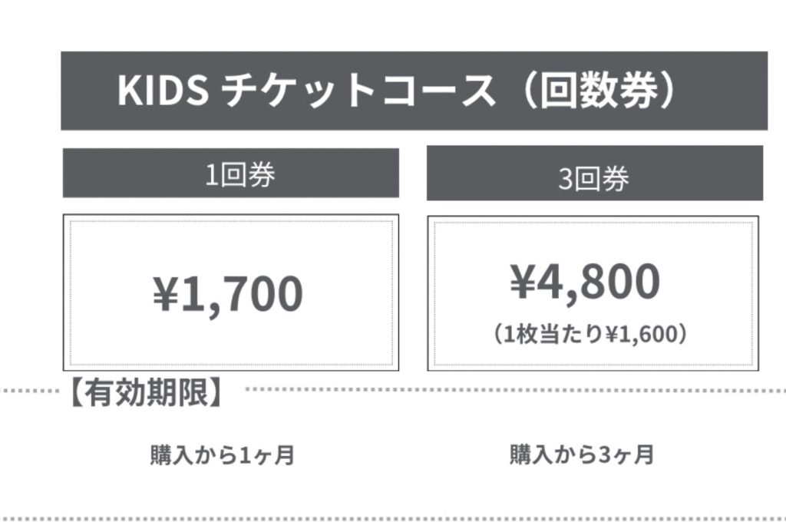
Task: Click the （1枚当たり¥1,600） note
Action: click(x=589, y=334)
